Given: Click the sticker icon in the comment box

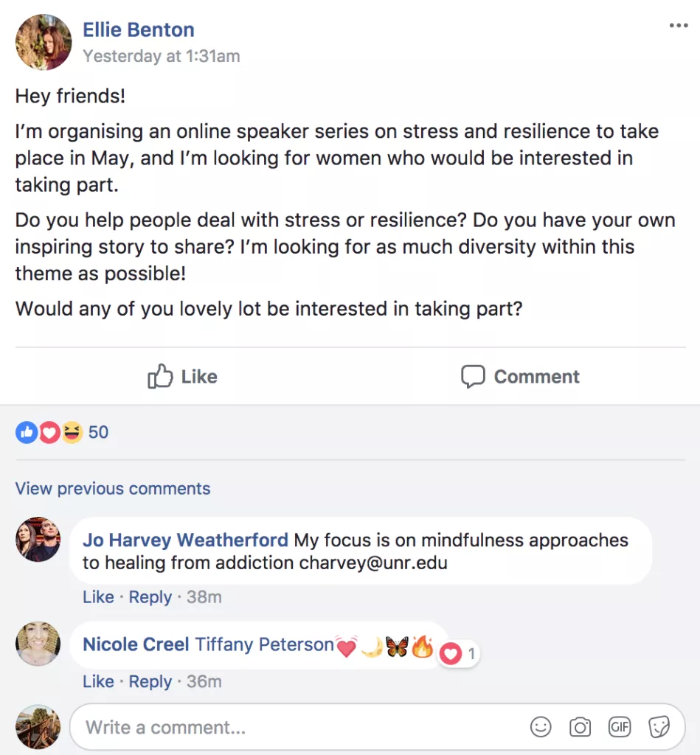Looking at the screenshot, I should click(x=659, y=727).
